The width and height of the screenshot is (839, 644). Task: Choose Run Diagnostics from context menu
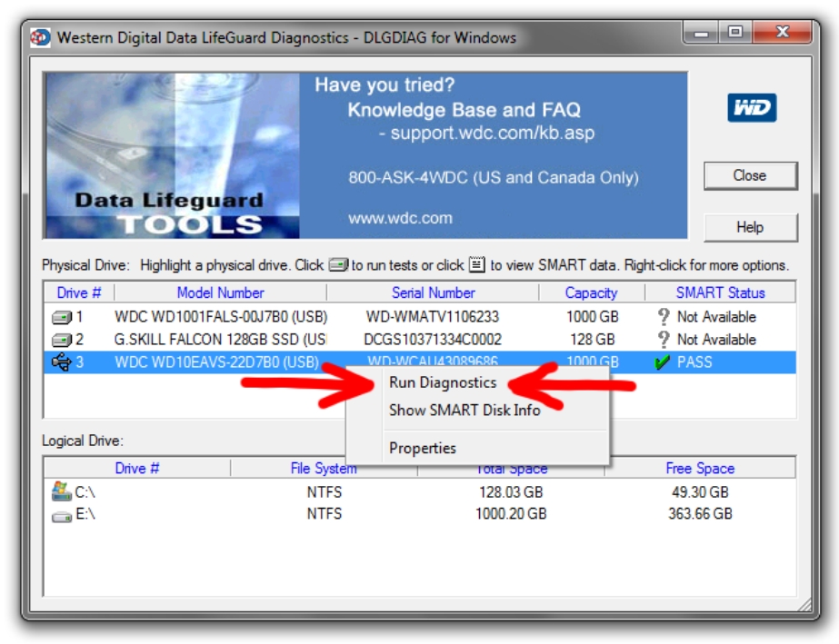[443, 383]
